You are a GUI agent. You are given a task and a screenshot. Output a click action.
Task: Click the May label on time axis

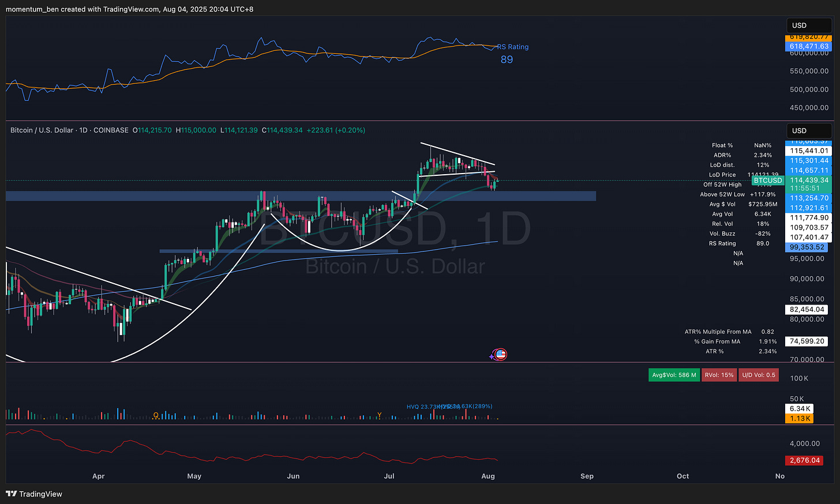pos(194,476)
